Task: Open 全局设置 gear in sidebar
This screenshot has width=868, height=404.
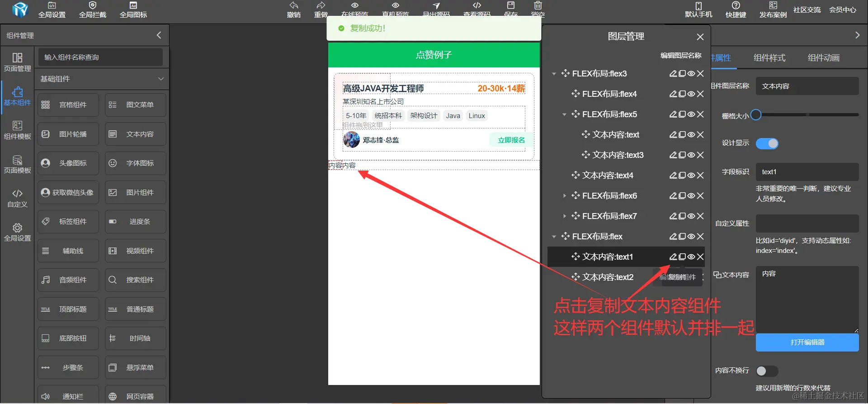Action: coord(17,232)
